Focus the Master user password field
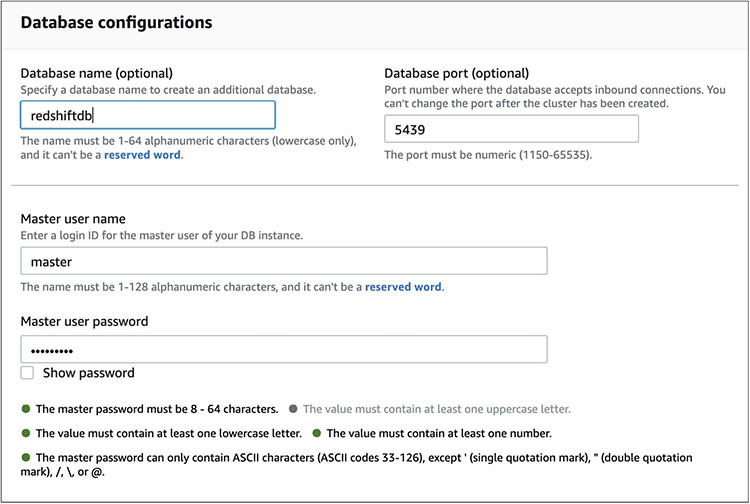This screenshot has height=504, width=750. click(283, 349)
